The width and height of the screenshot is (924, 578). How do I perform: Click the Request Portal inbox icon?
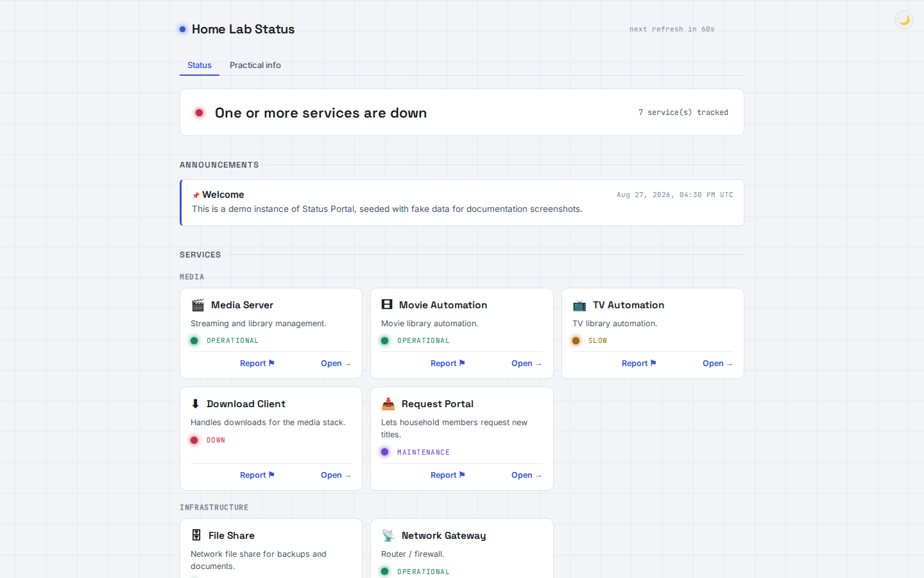(x=388, y=404)
